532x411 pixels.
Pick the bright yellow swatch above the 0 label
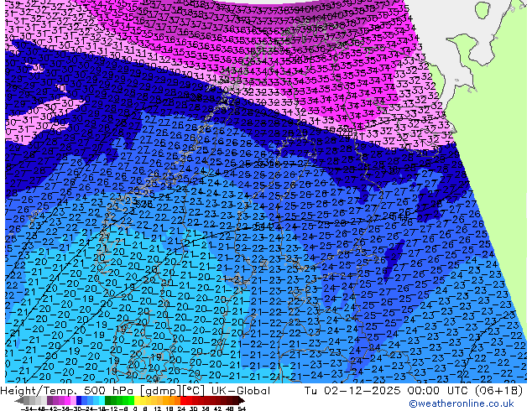pyautogui.click(x=137, y=401)
